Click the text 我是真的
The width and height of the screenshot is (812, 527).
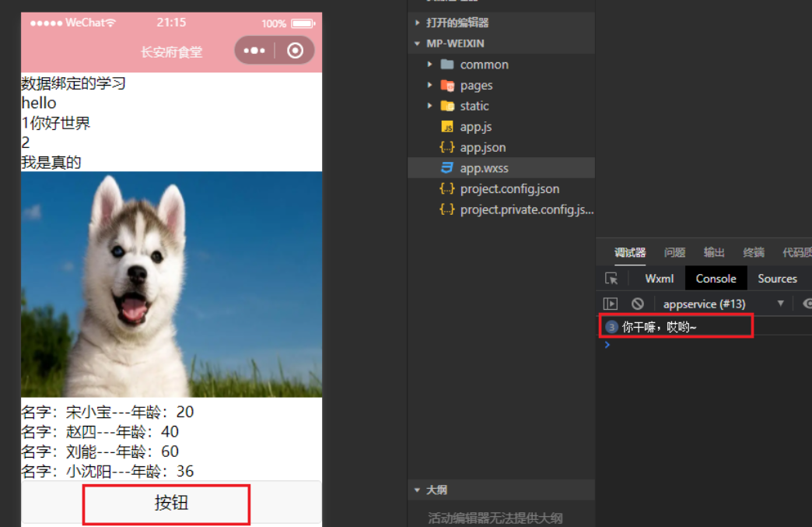51,162
